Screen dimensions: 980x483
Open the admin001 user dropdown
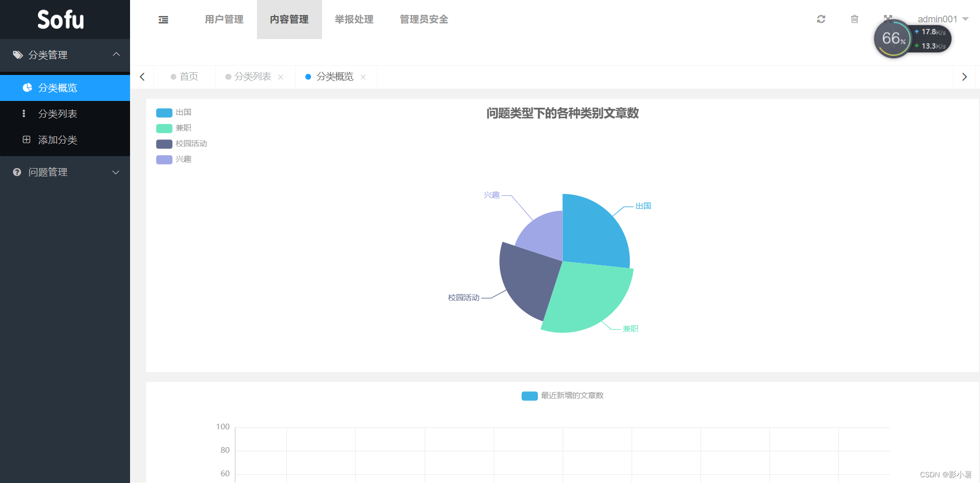[943, 19]
